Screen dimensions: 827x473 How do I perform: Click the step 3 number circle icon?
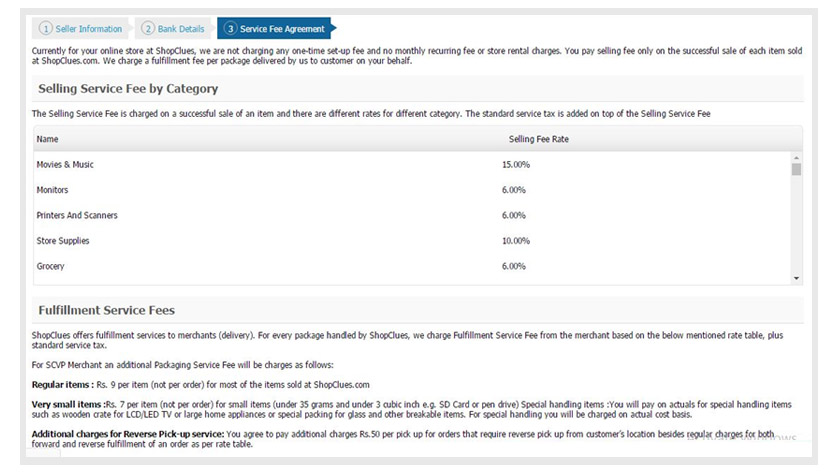(x=230, y=28)
